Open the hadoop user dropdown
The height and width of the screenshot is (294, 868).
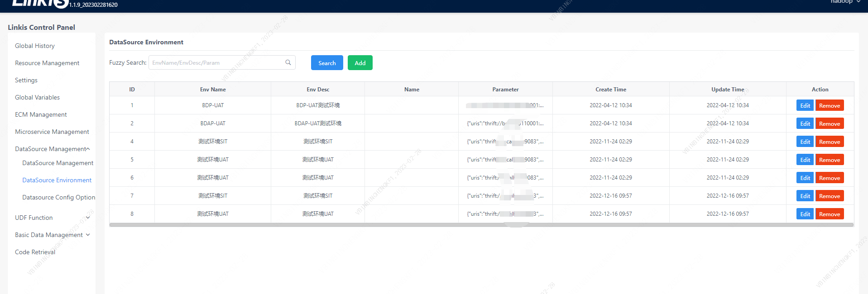pyautogui.click(x=844, y=2)
